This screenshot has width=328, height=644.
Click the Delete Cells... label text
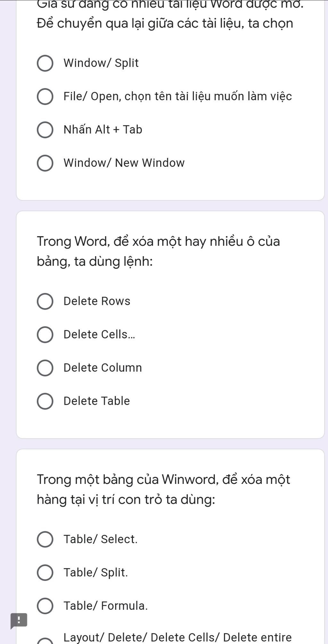point(99,335)
